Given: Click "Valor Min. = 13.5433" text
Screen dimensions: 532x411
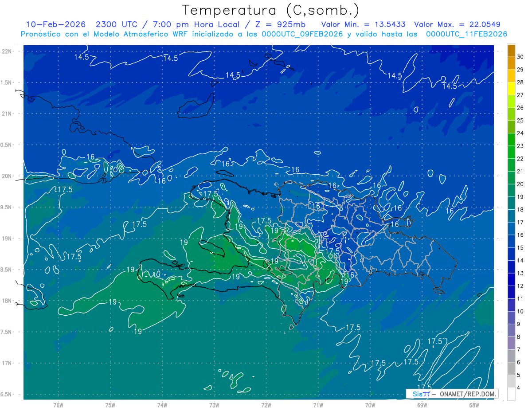Looking at the screenshot, I should coord(364,24).
